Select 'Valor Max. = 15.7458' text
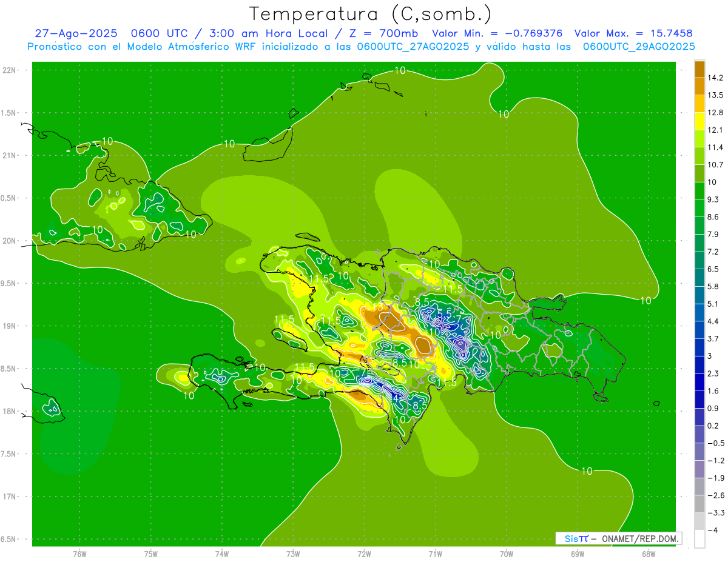728x562 pixels. 633,33
